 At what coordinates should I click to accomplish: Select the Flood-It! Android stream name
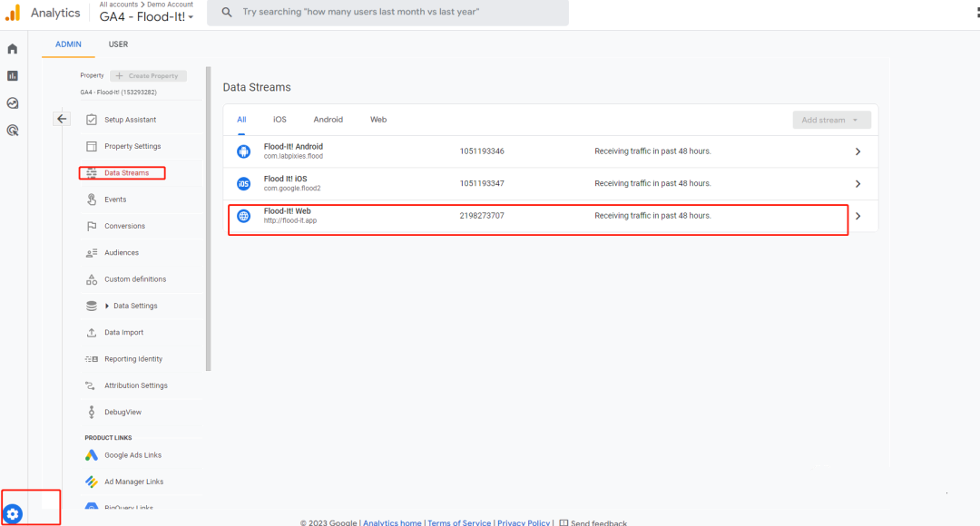pos(293,147)
